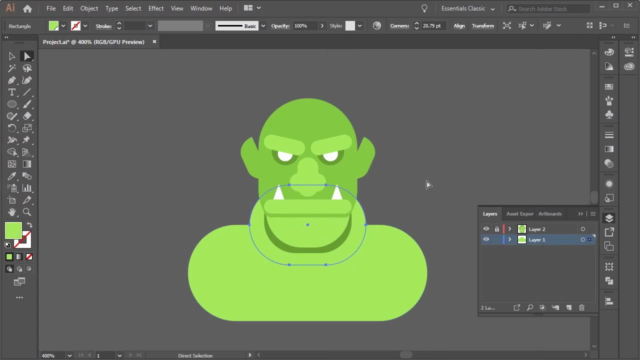Open the zoom level dropdown at 400%
This screenshot has height=360, width=640.
pyautogui.click(x=69, y=356)
